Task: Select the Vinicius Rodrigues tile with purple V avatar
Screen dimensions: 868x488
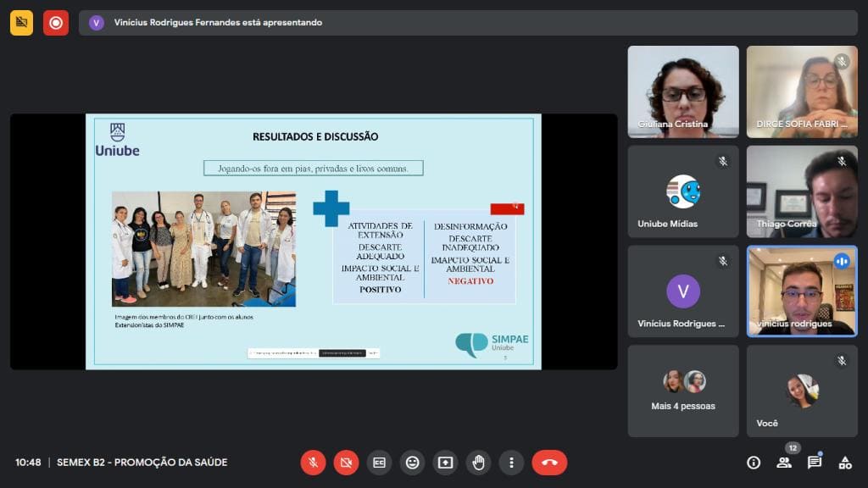Action: (x=683, y=291)
